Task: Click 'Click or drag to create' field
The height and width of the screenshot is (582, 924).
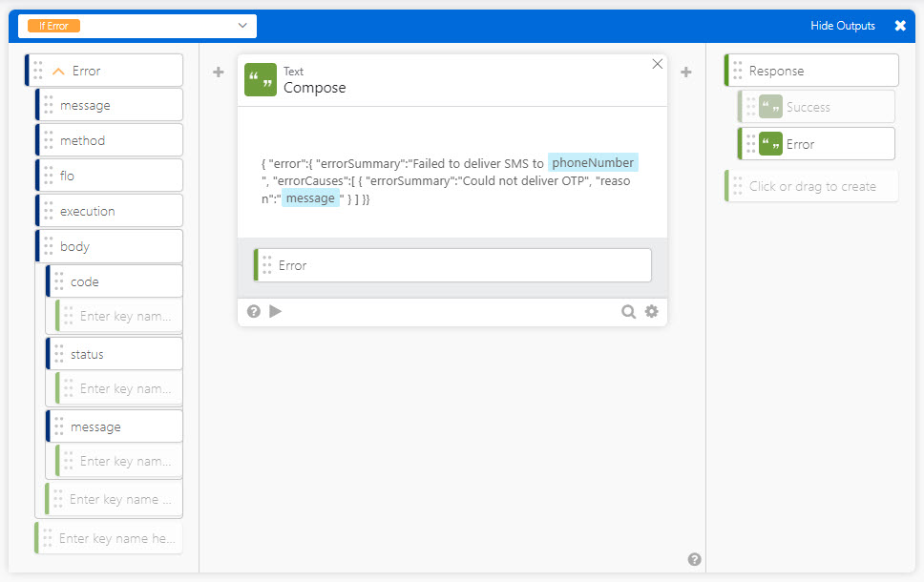Action: [x=811, y=186]
